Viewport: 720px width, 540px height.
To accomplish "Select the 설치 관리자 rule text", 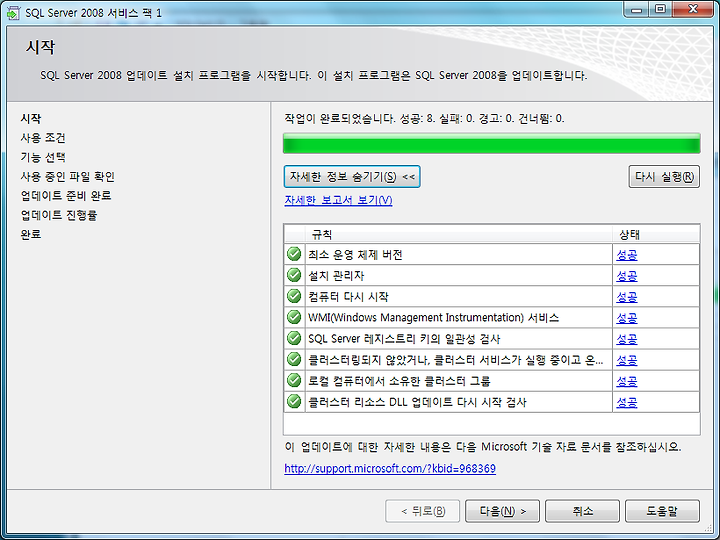I will [336, 276].
